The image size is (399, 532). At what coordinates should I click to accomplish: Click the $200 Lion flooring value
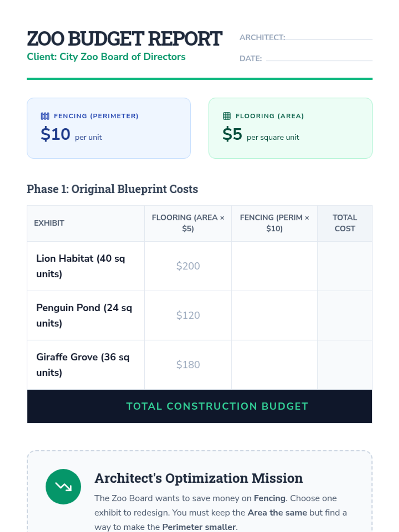click(188, 266)
